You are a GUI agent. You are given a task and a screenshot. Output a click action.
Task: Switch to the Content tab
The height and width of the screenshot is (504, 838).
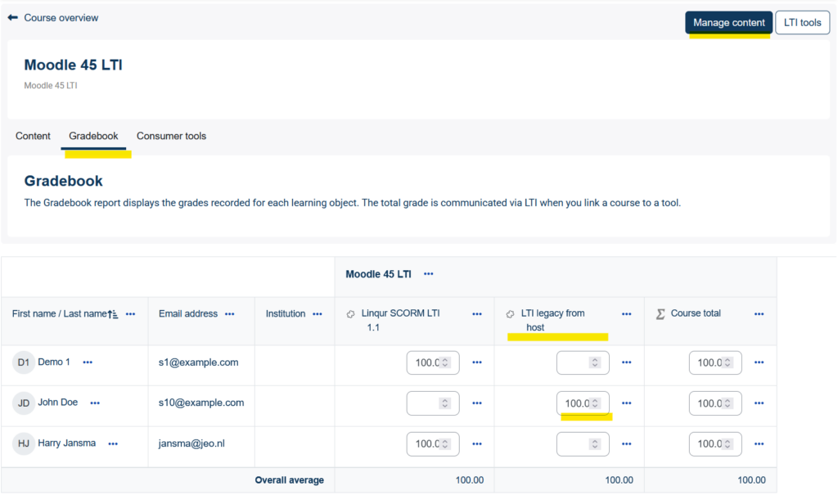click(33, 136)
